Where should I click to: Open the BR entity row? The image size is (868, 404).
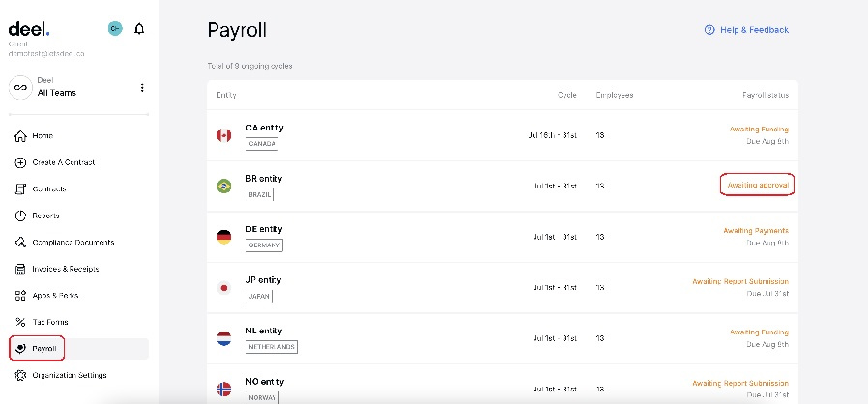[x=503, y=187]
